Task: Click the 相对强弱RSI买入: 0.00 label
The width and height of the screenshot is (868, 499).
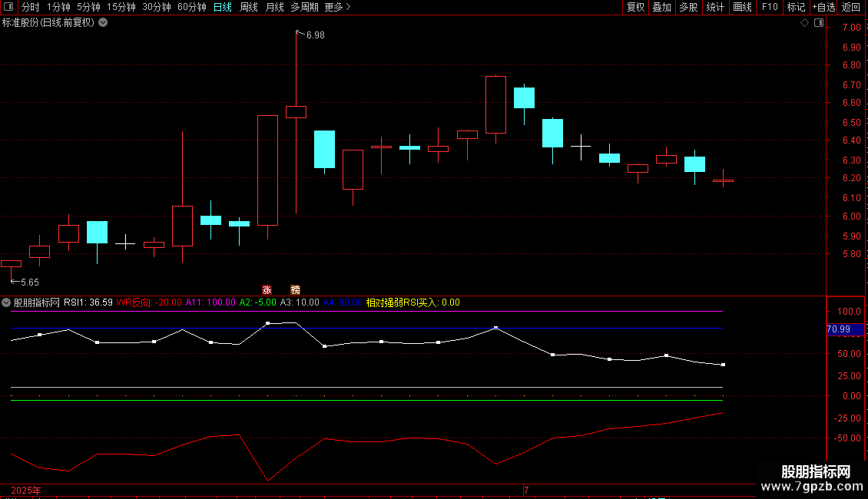Action: click(x=413, y=302)
